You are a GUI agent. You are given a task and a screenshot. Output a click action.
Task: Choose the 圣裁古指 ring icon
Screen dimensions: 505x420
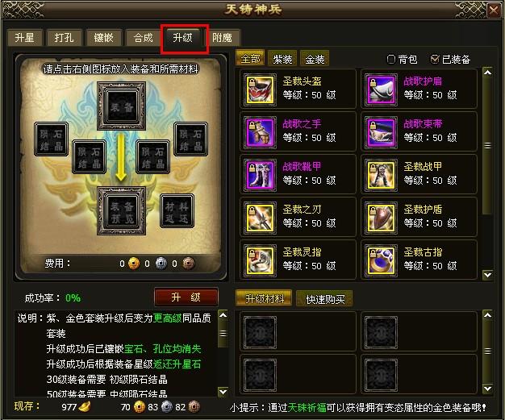(x=381, y=260)
